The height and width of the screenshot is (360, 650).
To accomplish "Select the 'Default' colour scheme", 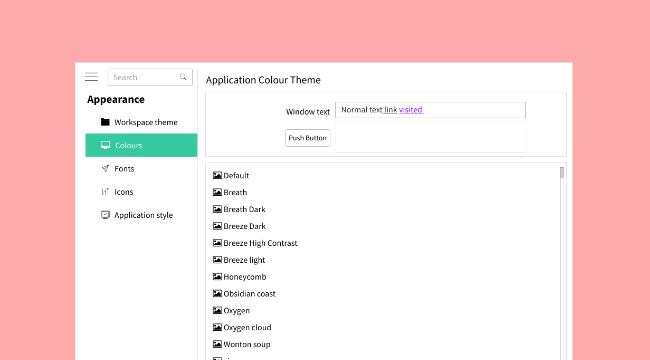I will click(x=236, y=175).
